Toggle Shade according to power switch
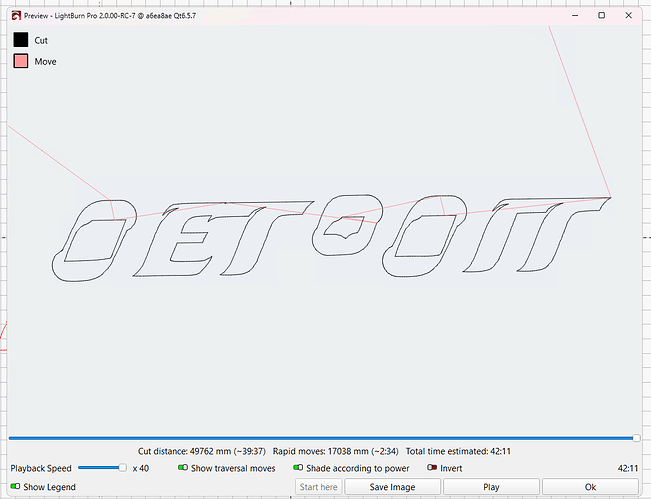This screenshot has width=651, height=499. 298,467
